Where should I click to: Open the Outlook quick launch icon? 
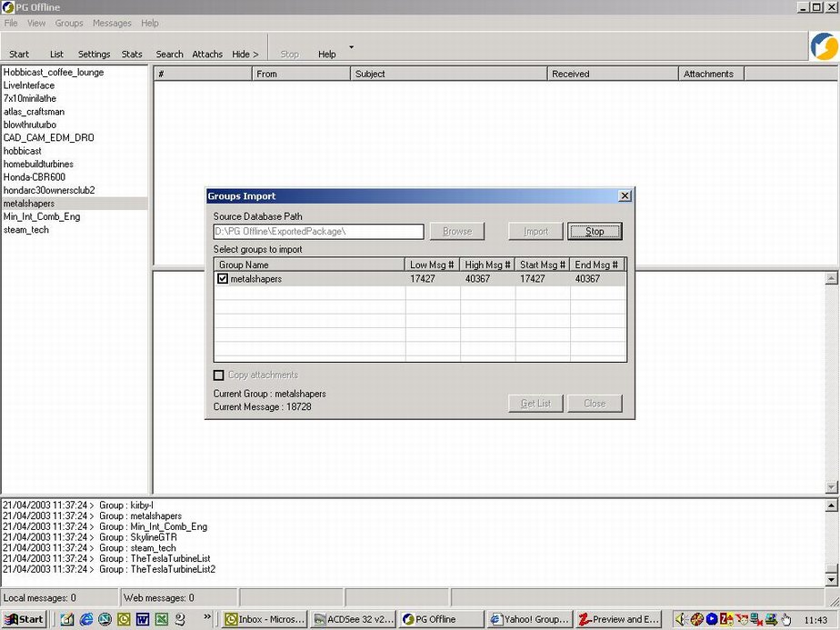(x=124, y=619)
